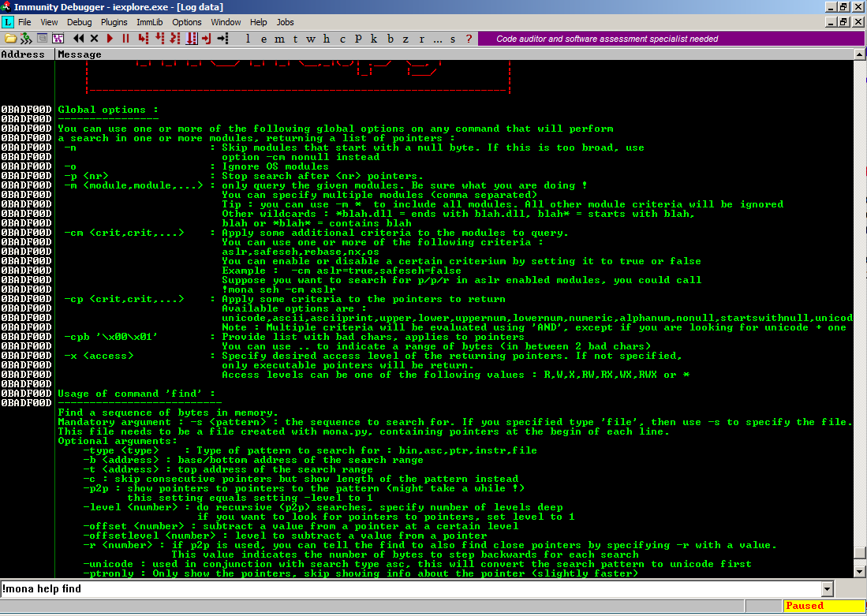
Task: Click the Trace into icon
Action: (x=175, y=39)
